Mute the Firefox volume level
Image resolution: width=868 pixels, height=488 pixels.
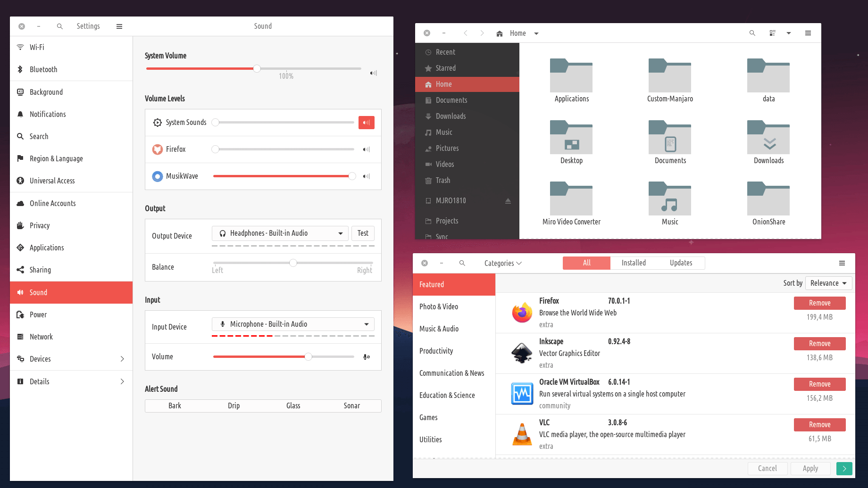(x=366, y=149)
